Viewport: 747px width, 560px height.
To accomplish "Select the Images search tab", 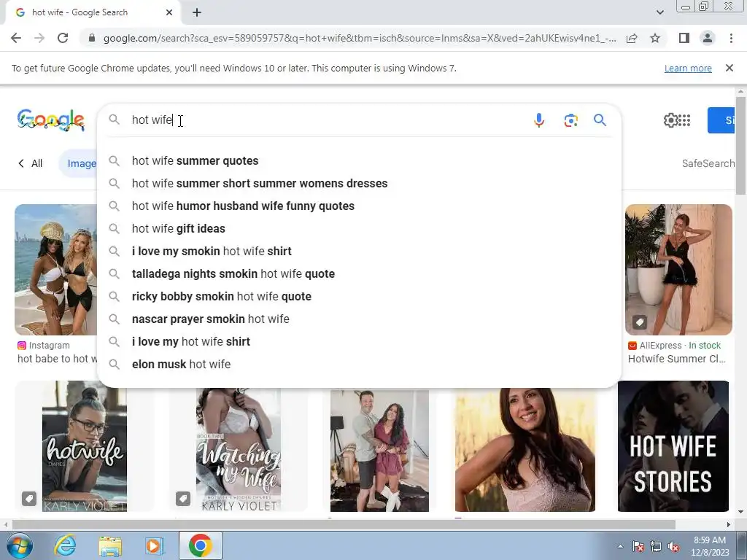I will click(x=79, y=163).
